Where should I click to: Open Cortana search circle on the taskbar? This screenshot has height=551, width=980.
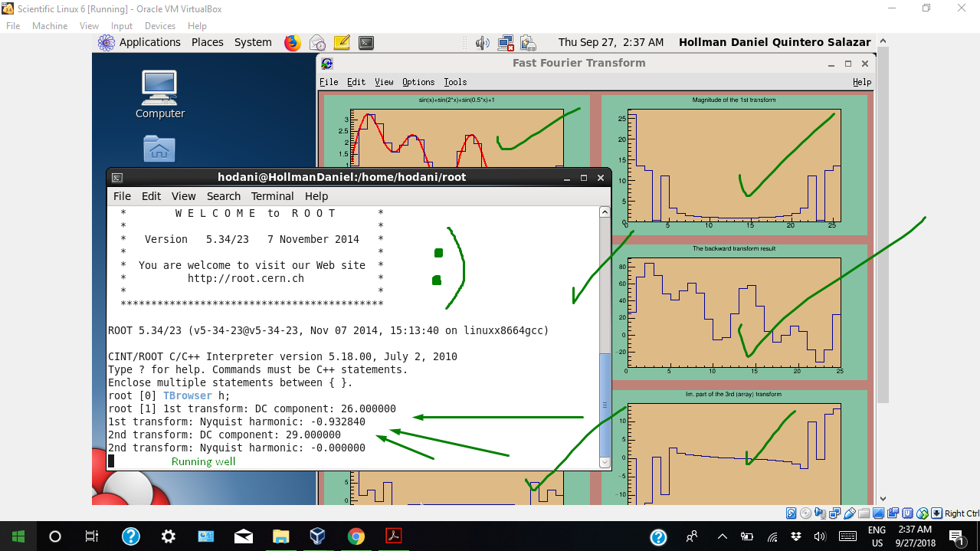(55, 536)
